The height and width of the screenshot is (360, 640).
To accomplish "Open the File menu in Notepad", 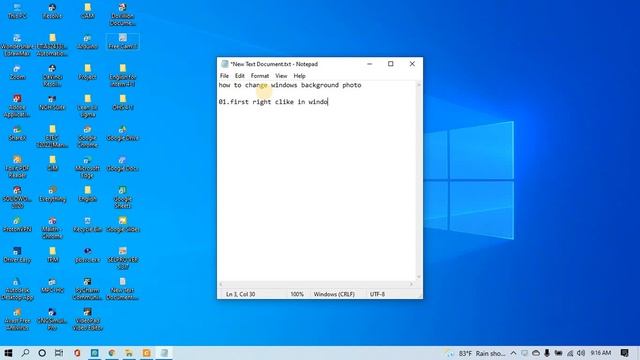I will (x=224, y=76).
